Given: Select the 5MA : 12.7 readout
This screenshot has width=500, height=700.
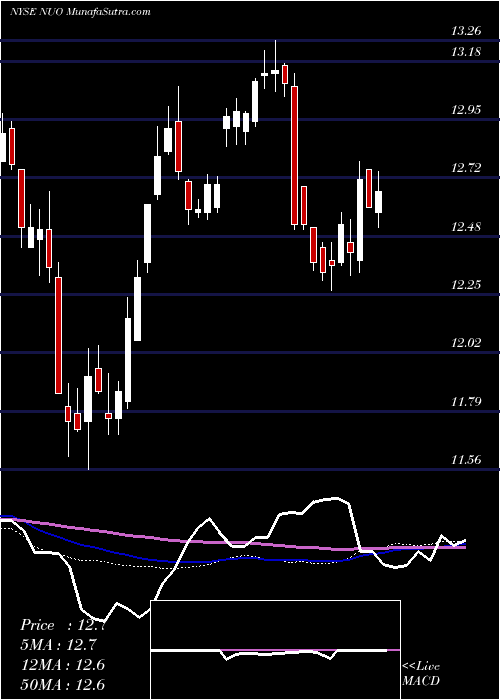Looking at the screenshot, I should point(58,645).
